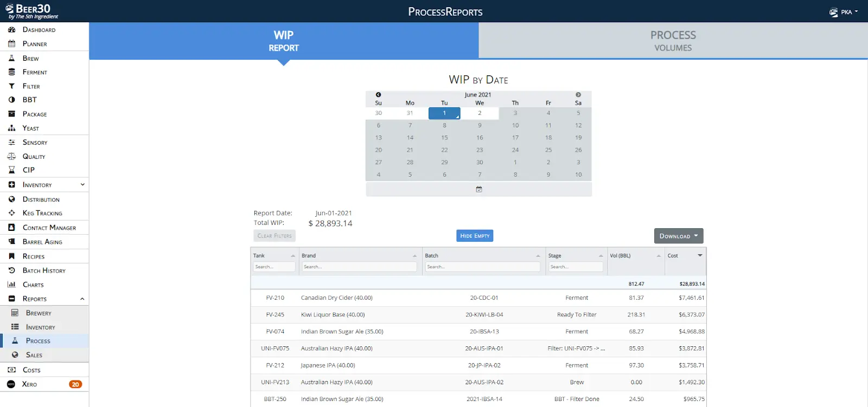Go to previous month in calendar
The height and width of the screenshot is (407, 868).
click(x=378, y=95)
